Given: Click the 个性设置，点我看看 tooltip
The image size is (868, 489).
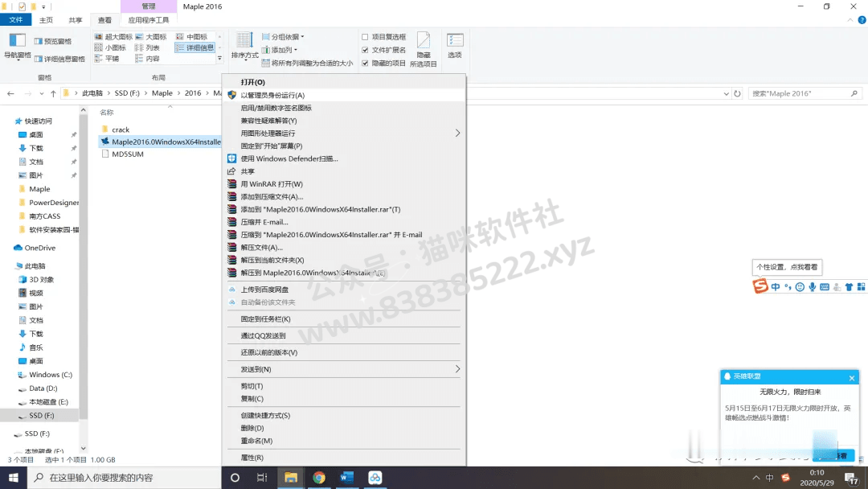Looking at the screenshot, I should 787,267.
